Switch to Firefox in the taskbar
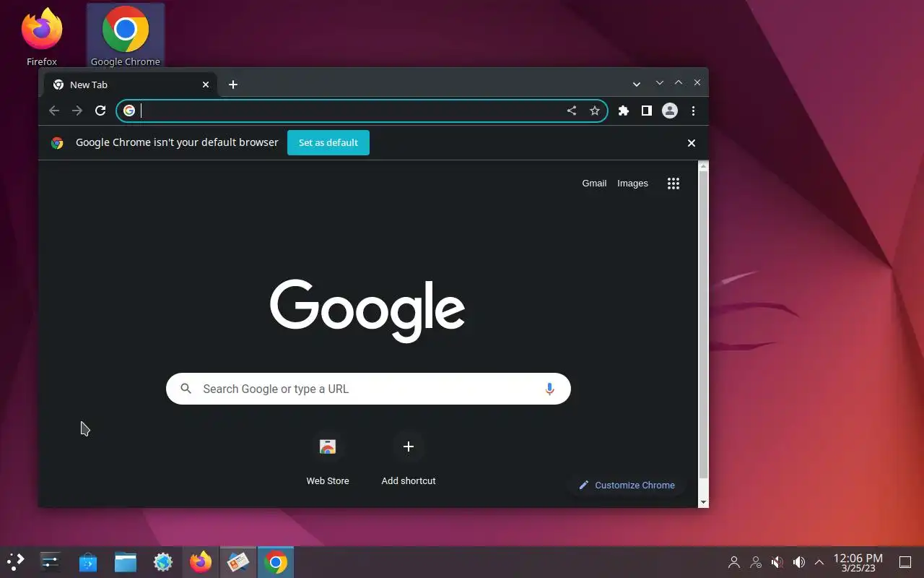The width and height of the screenshot is (924, 578). [x=201, y=561]
